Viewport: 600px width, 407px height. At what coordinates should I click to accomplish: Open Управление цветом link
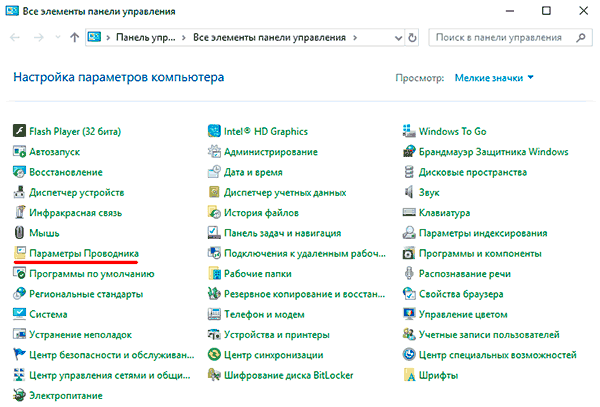(463, 314)
